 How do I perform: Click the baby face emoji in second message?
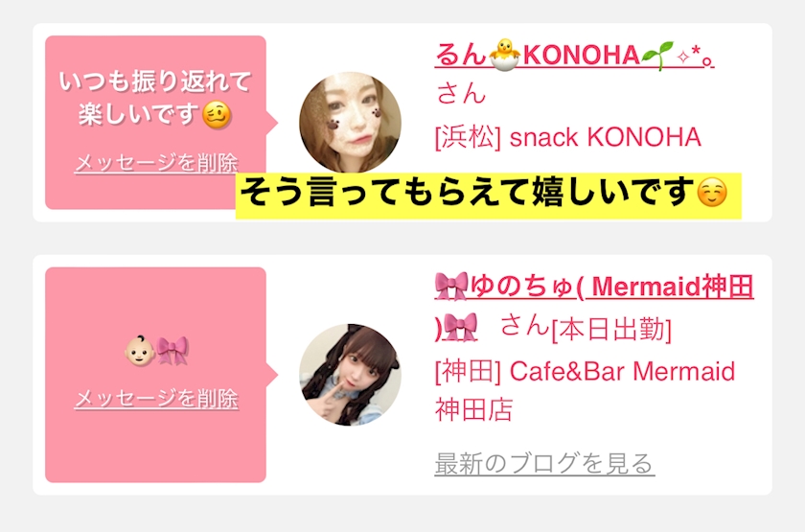(140, 351)
